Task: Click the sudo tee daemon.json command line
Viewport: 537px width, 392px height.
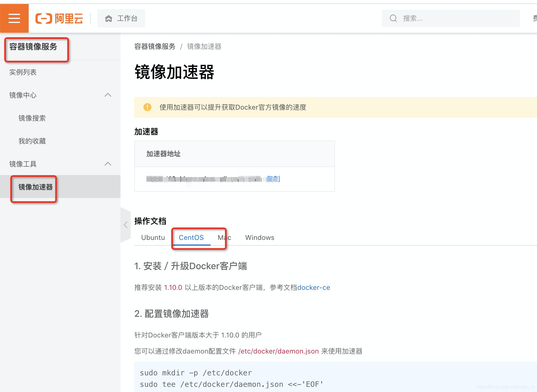Action: 231,384
